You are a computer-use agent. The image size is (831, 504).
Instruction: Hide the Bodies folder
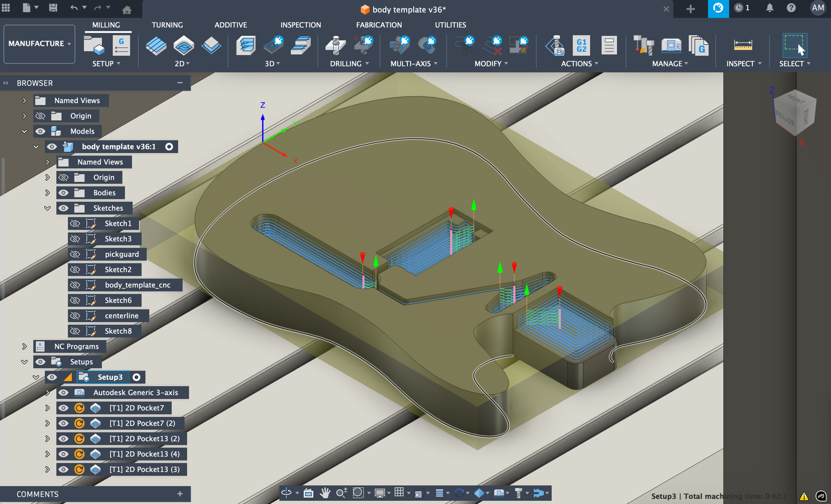(x=63, y=193)
